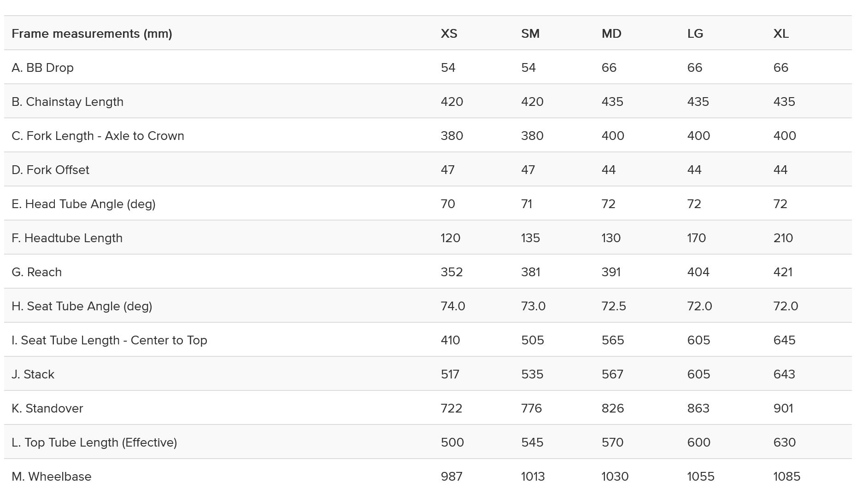Image resolution: width=868 pixels, height=500 pixels.
Task: Click the B. Chainstay Length label
Action: tap(67, 102)
